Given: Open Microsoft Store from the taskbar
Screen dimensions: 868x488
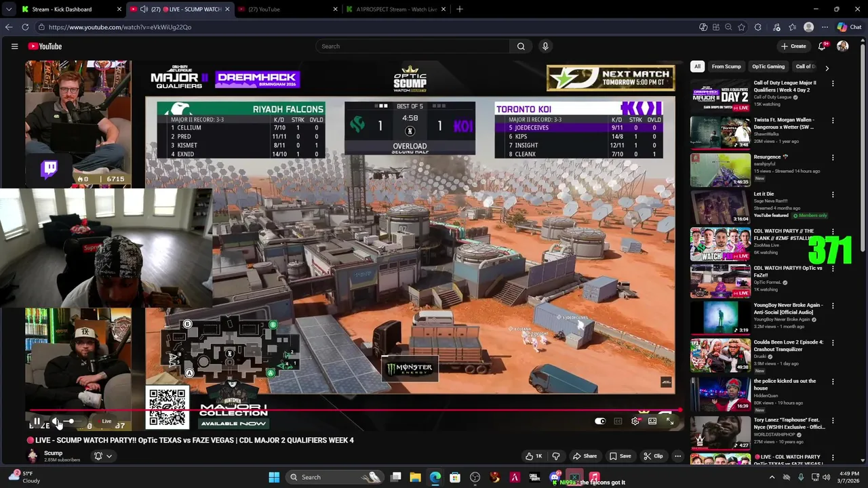Looking at the screenshot, I should (455, 477).
